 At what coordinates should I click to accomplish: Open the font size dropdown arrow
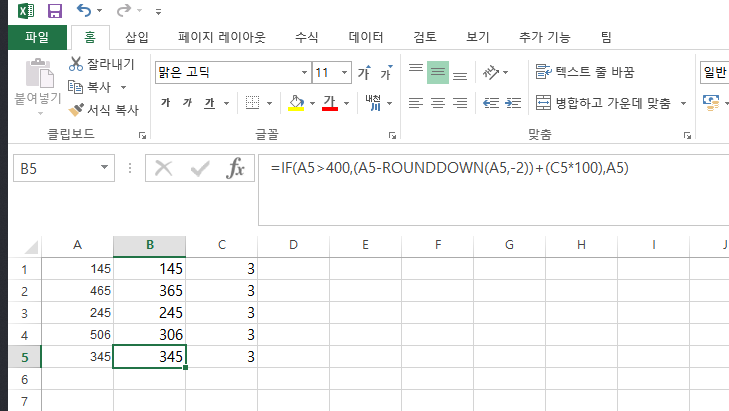coord(345,73)
